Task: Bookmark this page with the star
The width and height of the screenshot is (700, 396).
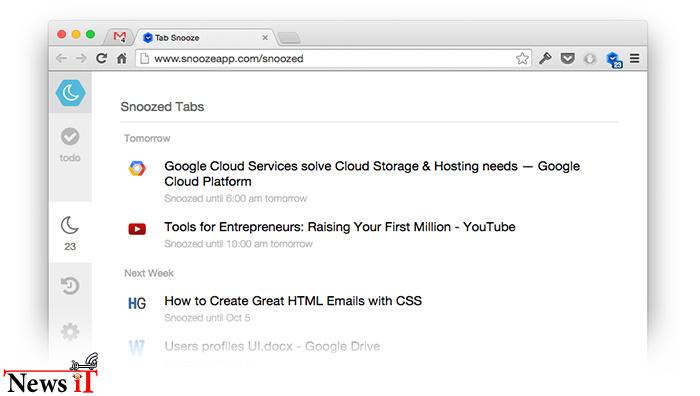Action: click(x=522, y=58)
